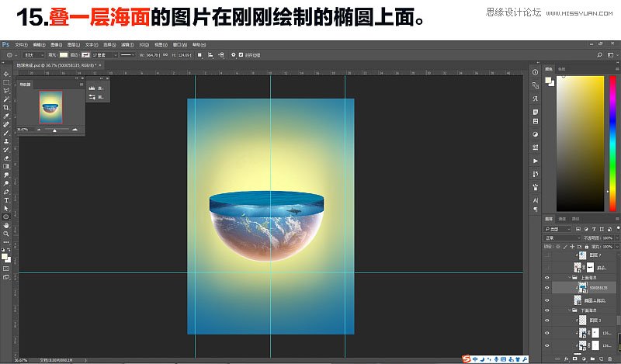Viewport: 621px width, 364px height.
Task: Add layer mask at Layers panel bottom
Action: [x=575, y=359]
